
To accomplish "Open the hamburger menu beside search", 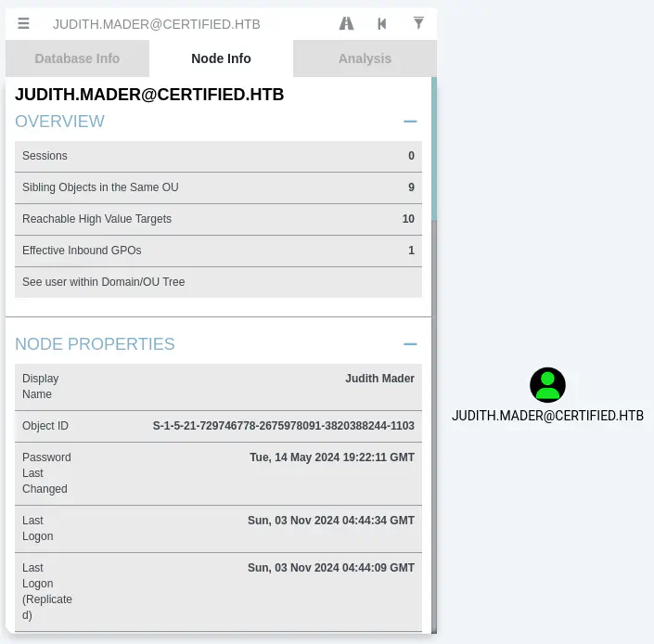I will point(23,24).
